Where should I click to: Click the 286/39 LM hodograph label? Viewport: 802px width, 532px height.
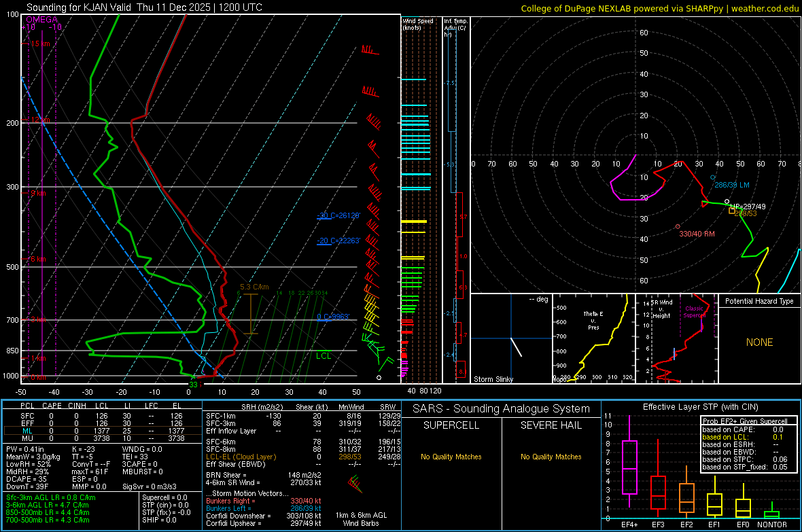[x=732, y=185]
